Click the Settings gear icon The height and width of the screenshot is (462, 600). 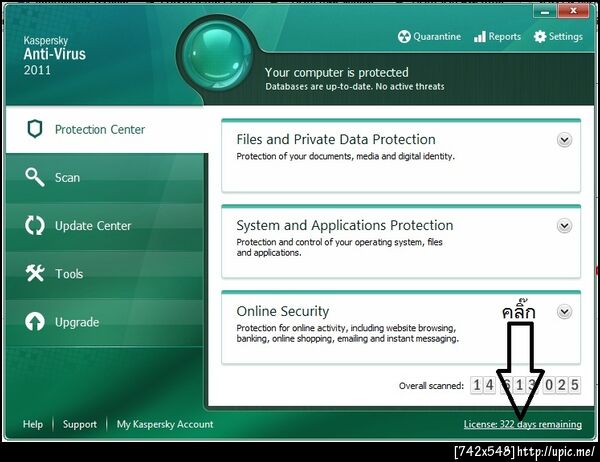point(540,37)
